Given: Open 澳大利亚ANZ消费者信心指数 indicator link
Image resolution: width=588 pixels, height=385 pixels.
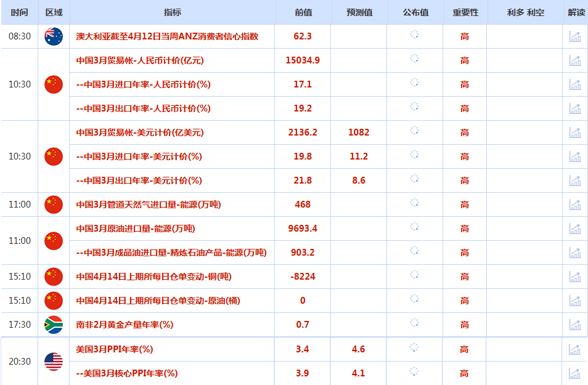Looking at the screenshot, I should click(x=166, y=36).
